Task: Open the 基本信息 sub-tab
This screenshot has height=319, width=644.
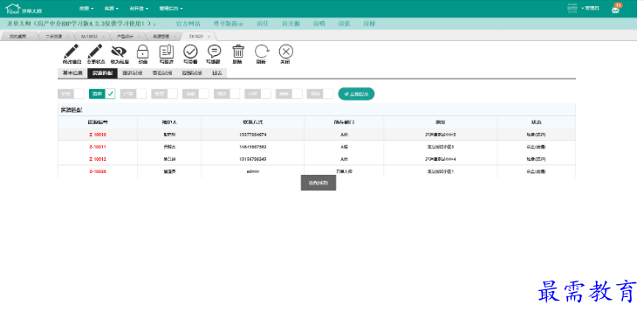Action: [x=72, y=73]
